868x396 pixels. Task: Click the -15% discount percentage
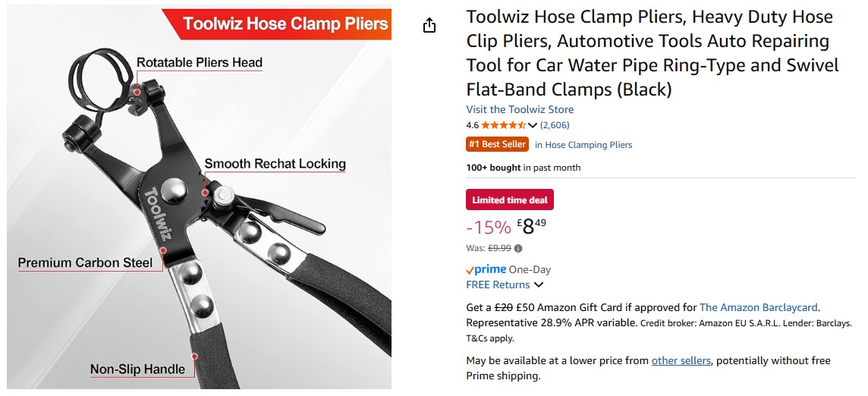(x=488, y=227)
